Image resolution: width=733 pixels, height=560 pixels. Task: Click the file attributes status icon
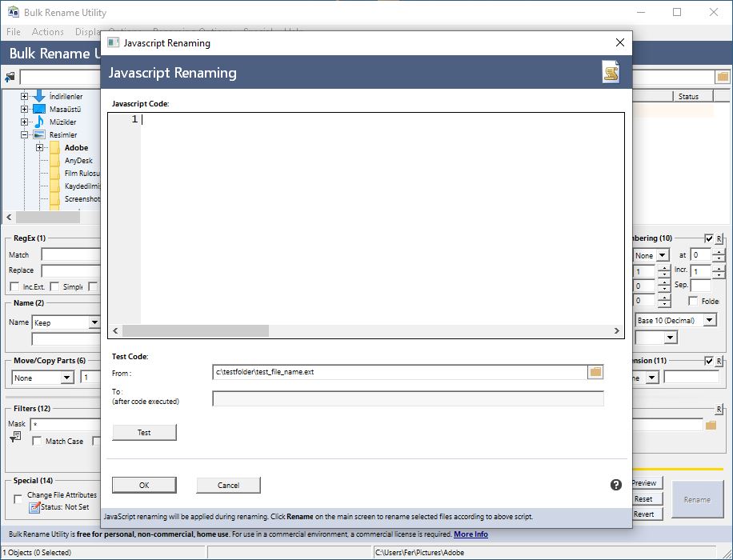pos(34,507)
